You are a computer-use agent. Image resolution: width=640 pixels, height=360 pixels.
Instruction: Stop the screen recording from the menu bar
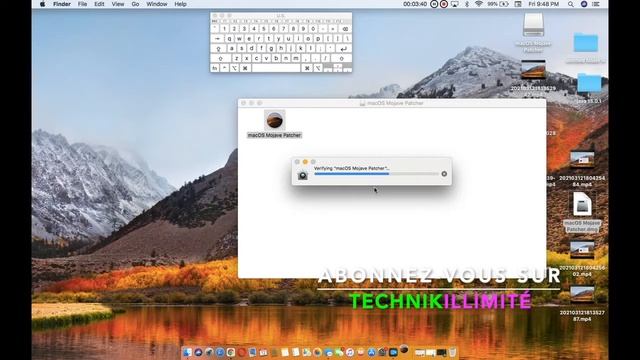coord(444,4)
